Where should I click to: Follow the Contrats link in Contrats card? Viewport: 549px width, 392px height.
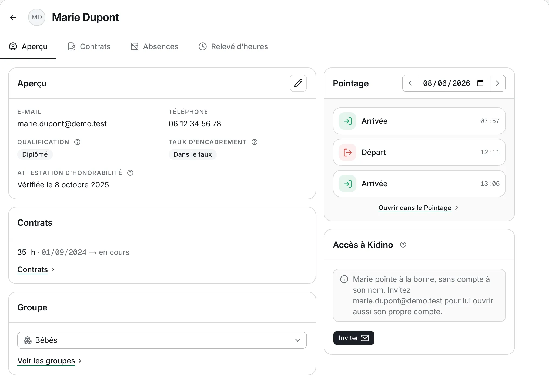pyautogui.click(x=36, y=269)
